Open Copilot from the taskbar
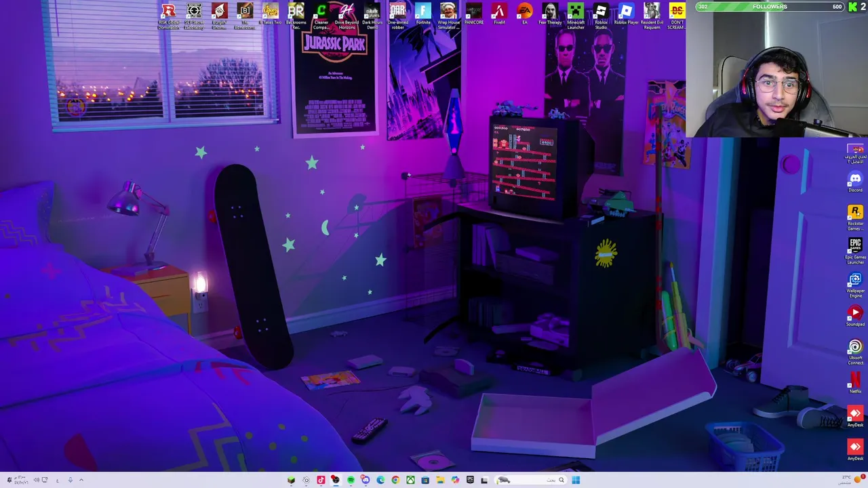Image resolution: width=868 pixels, height=488 pixels. tap(455, 480)
